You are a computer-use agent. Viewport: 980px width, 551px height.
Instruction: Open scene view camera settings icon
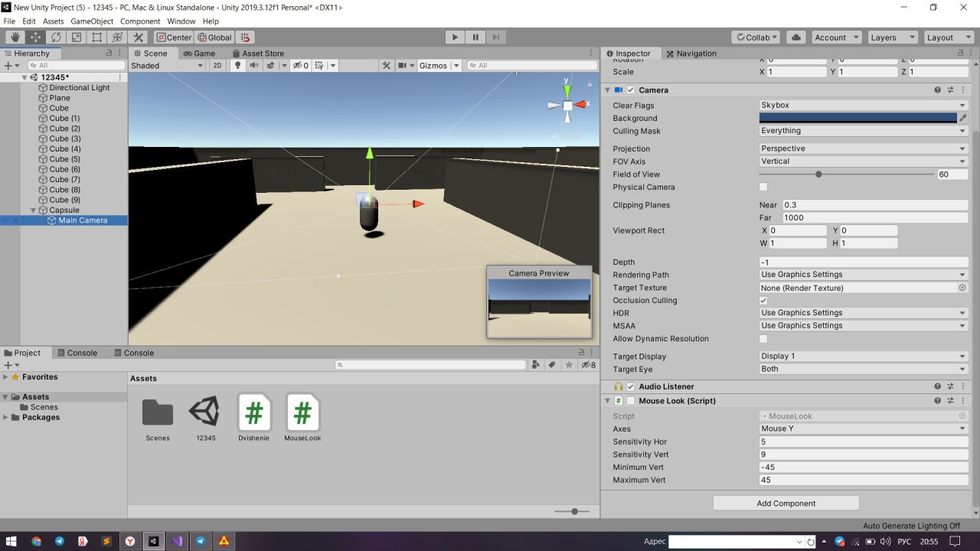[x=401, y=66]
